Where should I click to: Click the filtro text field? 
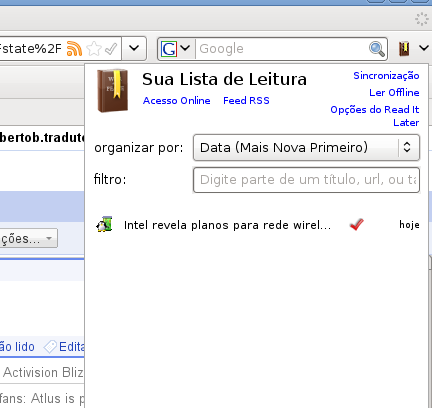click(306, 180)
